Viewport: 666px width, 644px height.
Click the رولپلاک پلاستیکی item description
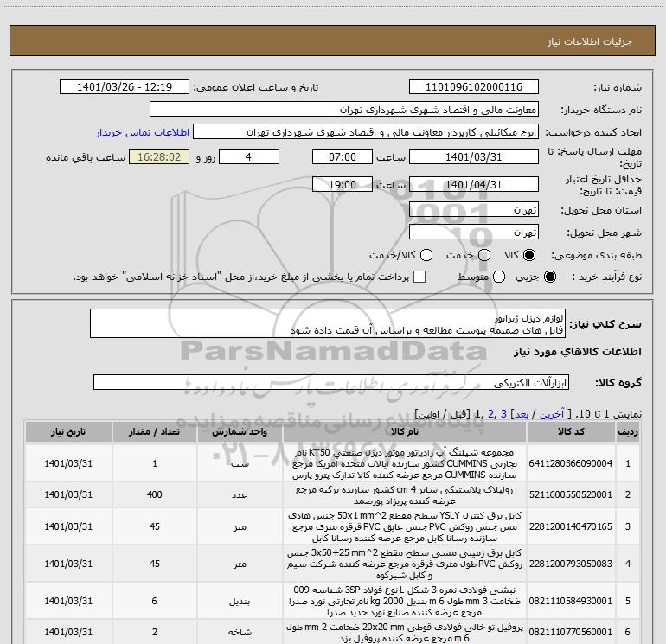[x=405, y=495]
